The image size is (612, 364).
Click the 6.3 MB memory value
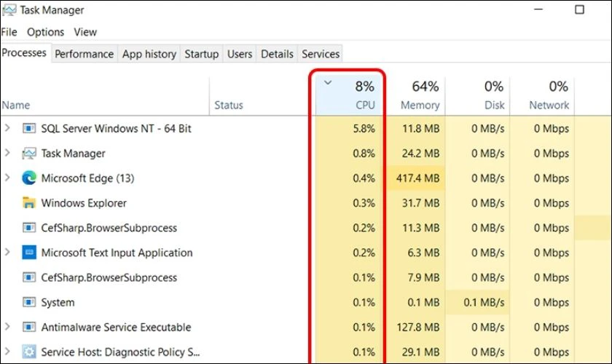pyautogui.click(x=423, y=253)
